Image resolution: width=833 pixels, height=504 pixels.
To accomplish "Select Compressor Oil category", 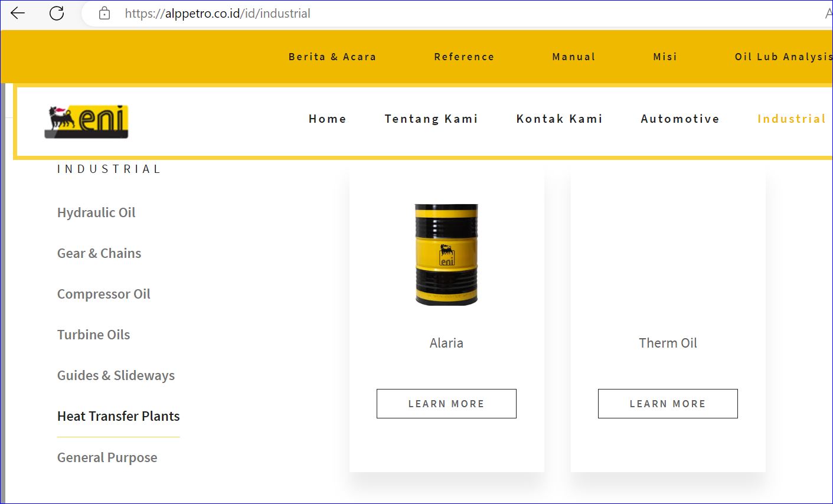I will tap(104, 294).
